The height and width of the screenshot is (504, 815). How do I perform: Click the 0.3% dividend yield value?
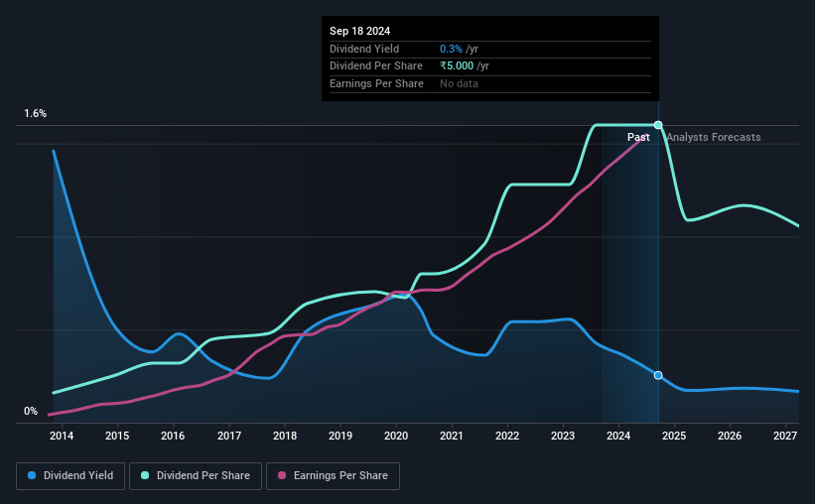coord(451,49)
